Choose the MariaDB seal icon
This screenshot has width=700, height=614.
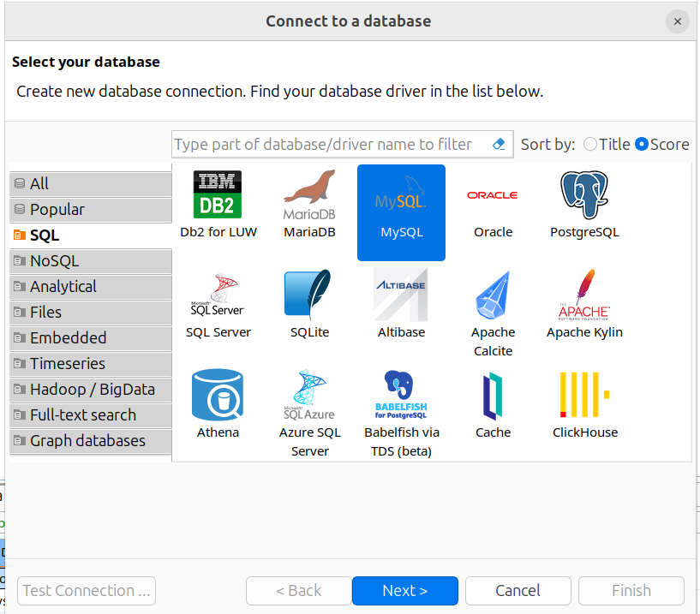[309, 195]
